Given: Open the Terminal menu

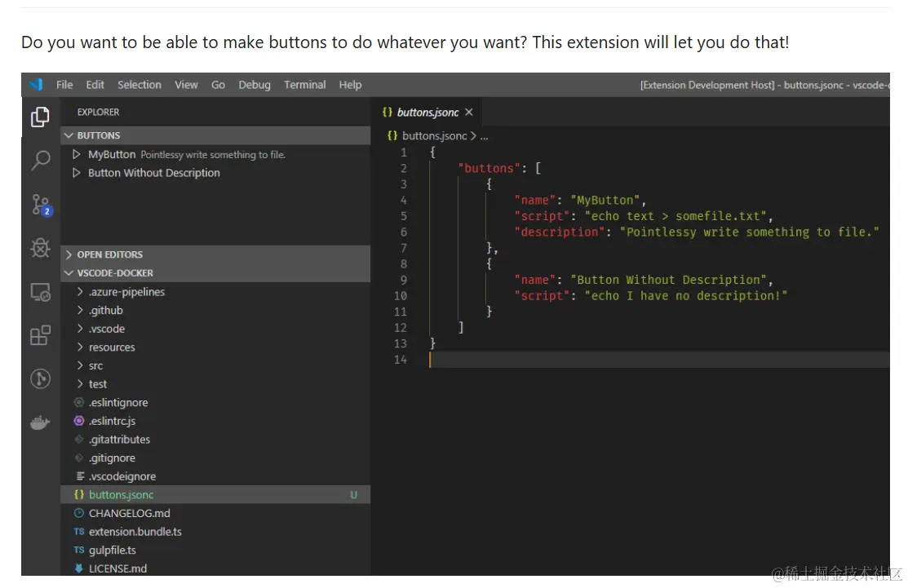Looking at the screenshot, I should coord(304,85).
